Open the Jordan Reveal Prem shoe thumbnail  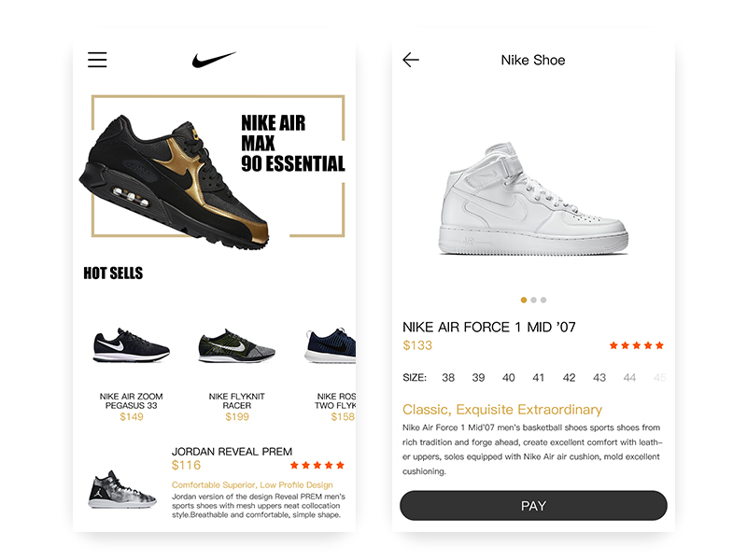(x=122, y=489)
